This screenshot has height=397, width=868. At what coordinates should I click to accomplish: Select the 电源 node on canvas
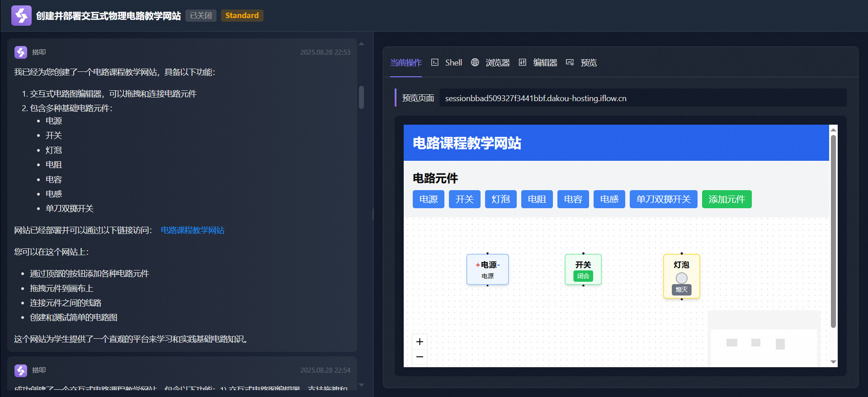point(487,269)
